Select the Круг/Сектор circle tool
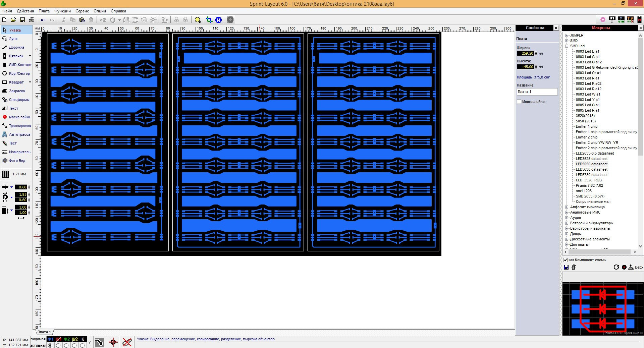Viewport: 644px width, 348px height. [x=16, y=73]
